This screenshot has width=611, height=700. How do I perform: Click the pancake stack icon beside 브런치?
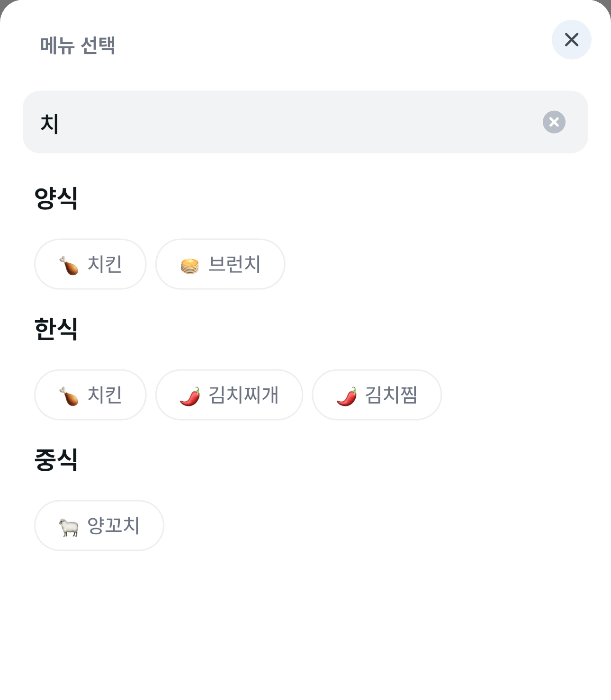click(190, 266)
